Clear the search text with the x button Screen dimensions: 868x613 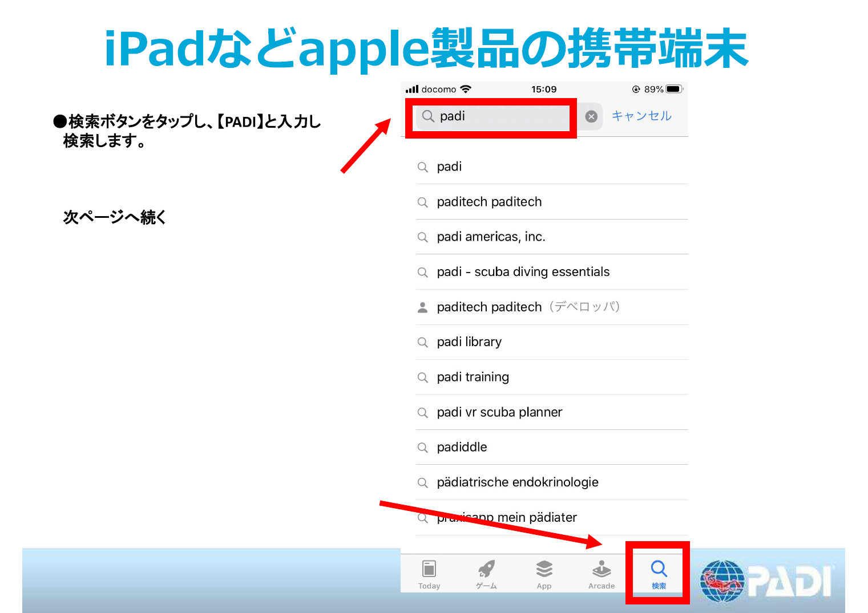[x=591, y=116]
